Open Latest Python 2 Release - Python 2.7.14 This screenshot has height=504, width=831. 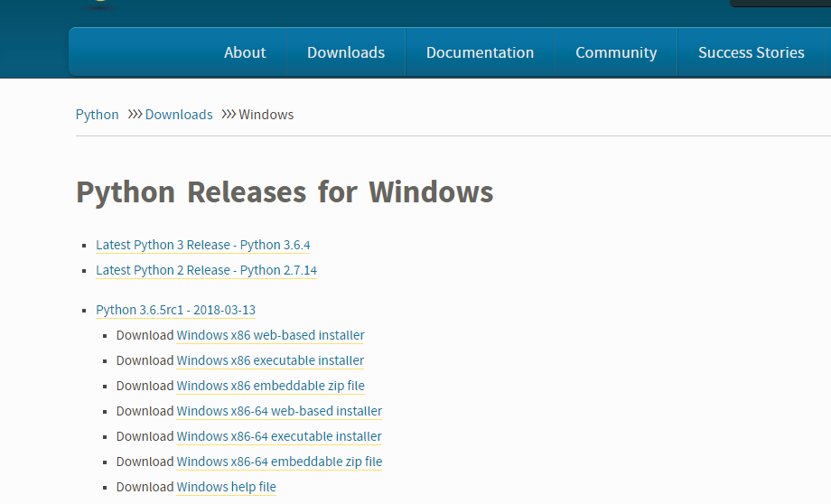[206, 270]
